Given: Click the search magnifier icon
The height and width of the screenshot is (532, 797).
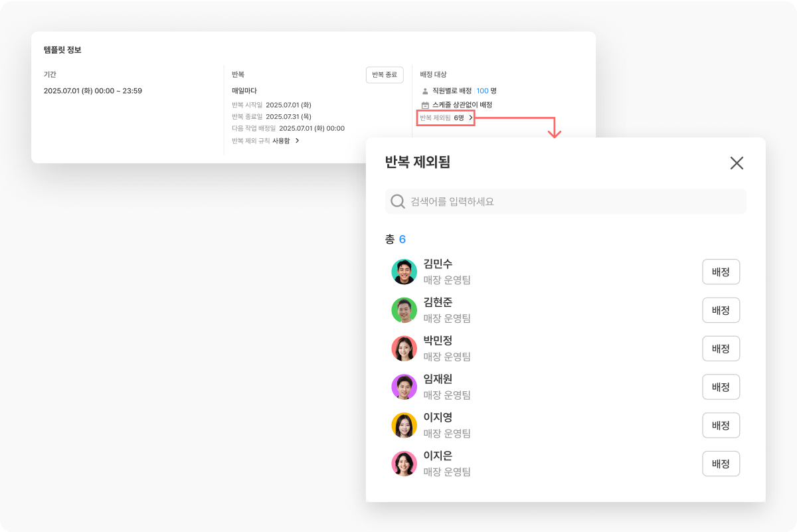Looking at the screenshot, I should pos(398,201).
